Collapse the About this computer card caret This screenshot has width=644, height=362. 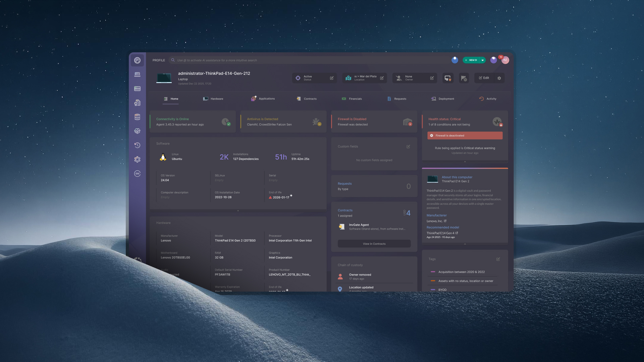click(x=465, y=244)
